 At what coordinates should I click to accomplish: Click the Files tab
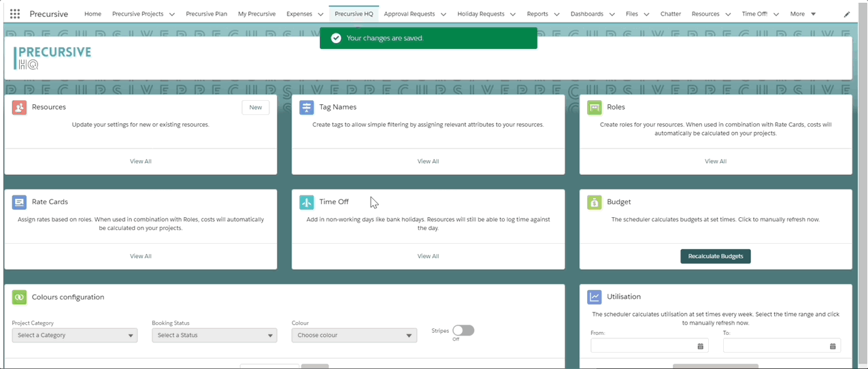click(x=632, y=14)
